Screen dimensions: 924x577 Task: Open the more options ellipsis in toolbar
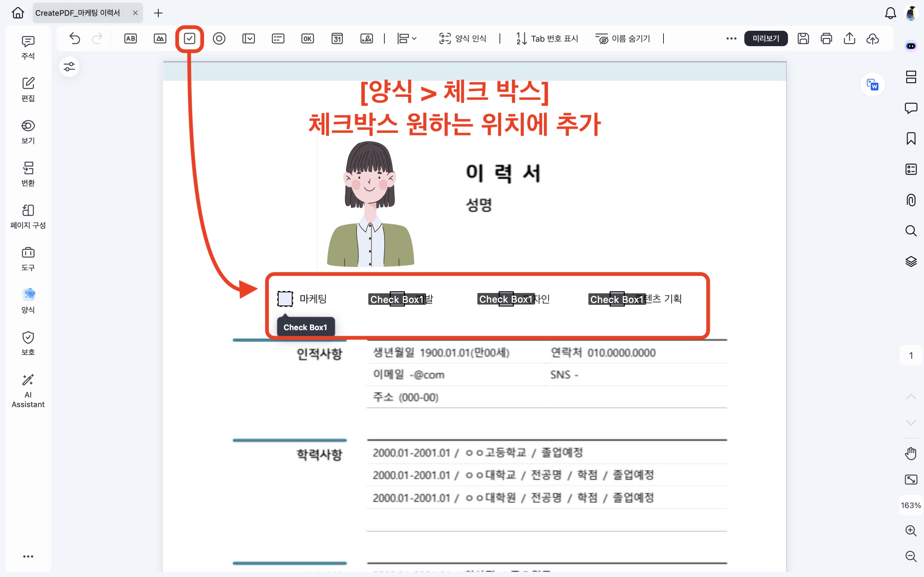pos(731,38)
